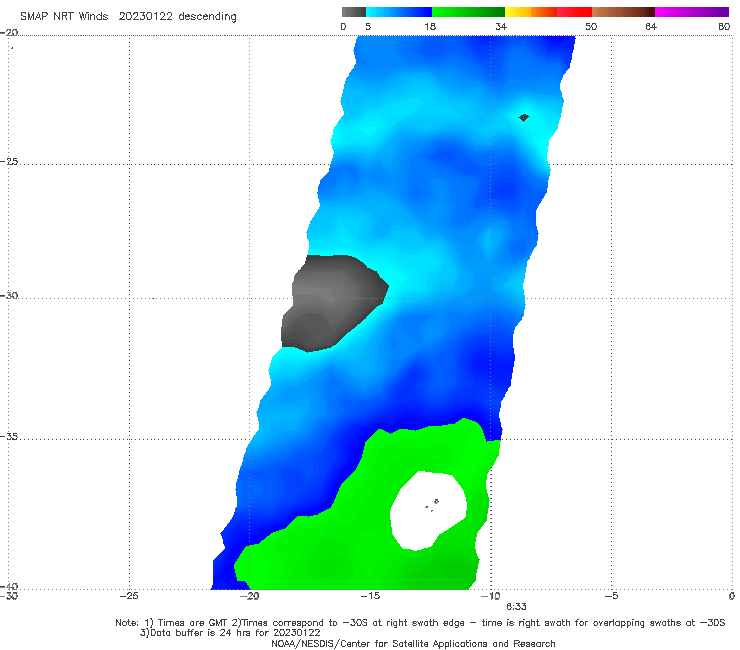Click the brown segment of the colorbar
This screenshot has width=740, height=650.
coord(623,12)
